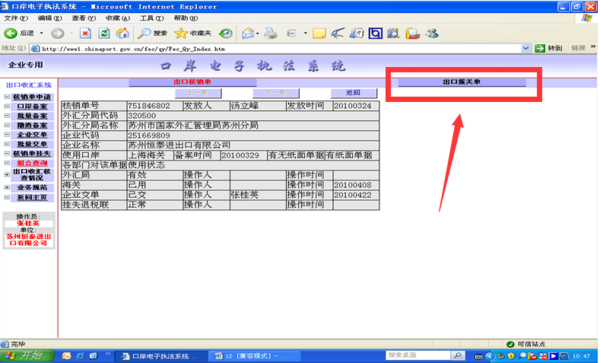600x363 pixels.
Task: Click the 转到 Go button
Action: [549, 48]
